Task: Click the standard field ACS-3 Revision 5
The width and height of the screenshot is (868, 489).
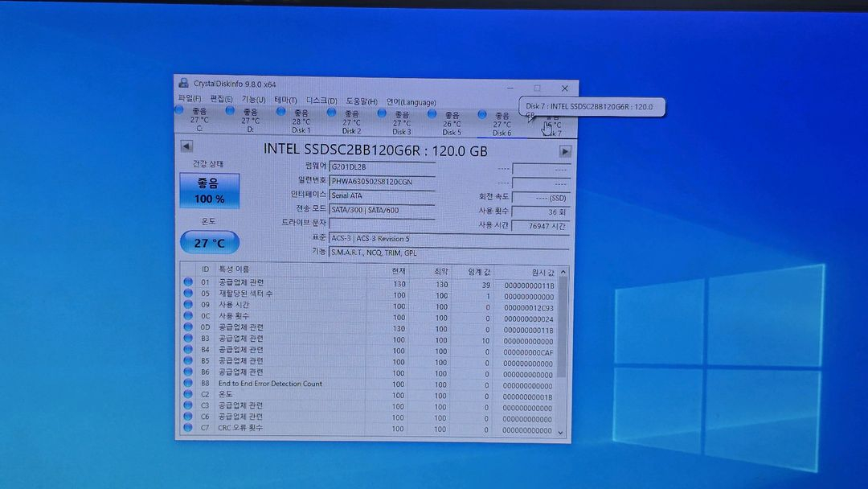Action: (x=449, y=239)
